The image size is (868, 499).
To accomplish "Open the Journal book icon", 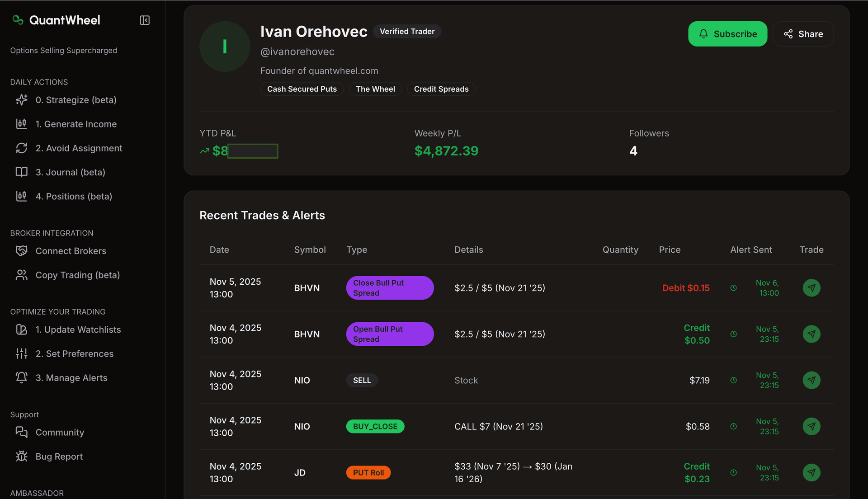I will (x=21, y=172).
